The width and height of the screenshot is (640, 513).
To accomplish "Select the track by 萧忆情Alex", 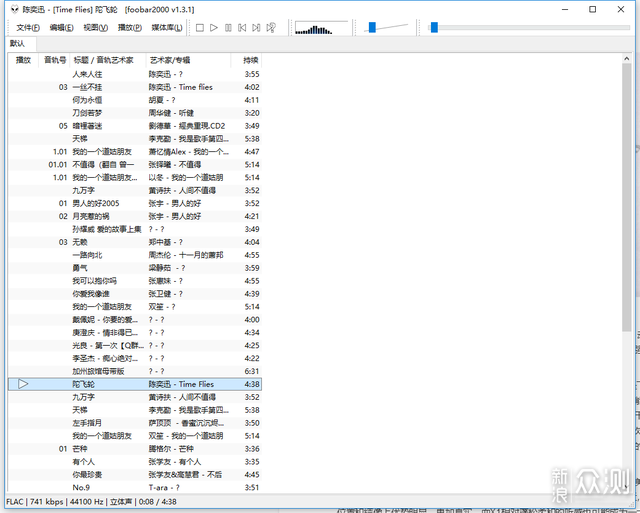I will coord(135,152).
